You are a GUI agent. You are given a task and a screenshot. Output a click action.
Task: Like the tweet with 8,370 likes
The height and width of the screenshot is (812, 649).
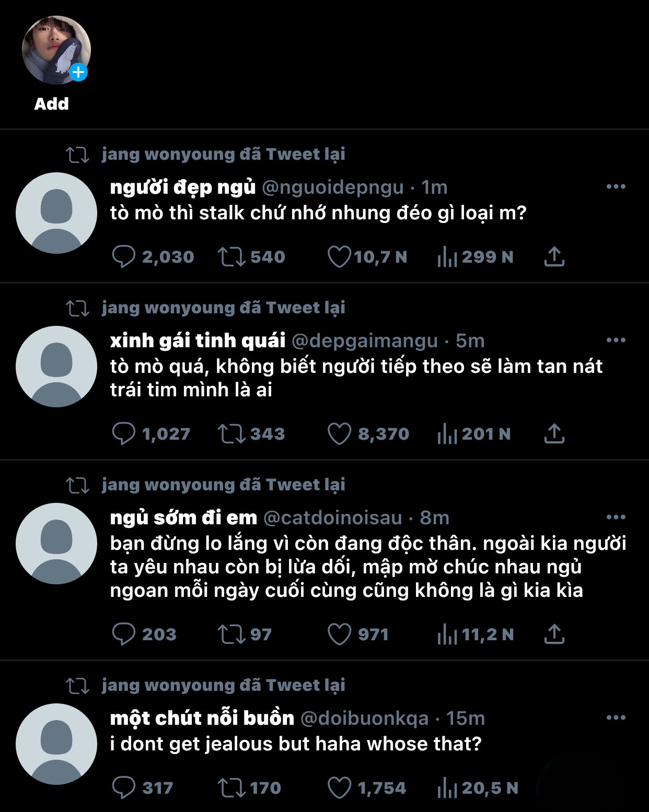click(339, 434)
